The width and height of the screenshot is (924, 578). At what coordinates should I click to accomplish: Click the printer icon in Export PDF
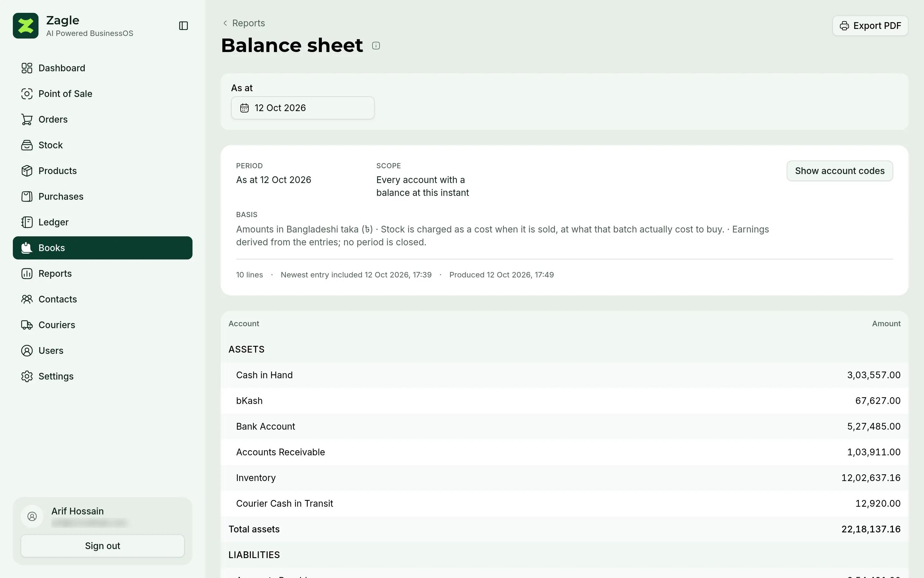pyautogui.click(x=844, y=26)
